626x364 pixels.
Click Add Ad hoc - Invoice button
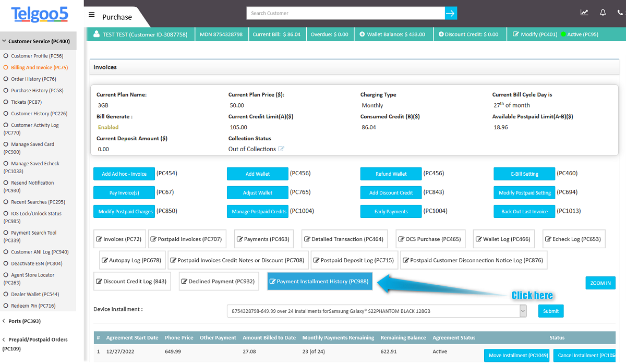(x=124, y=174)
